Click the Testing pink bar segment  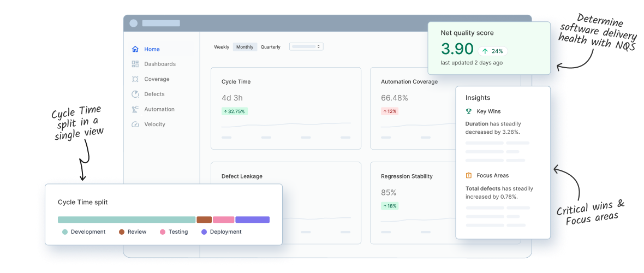pos(223,219)
